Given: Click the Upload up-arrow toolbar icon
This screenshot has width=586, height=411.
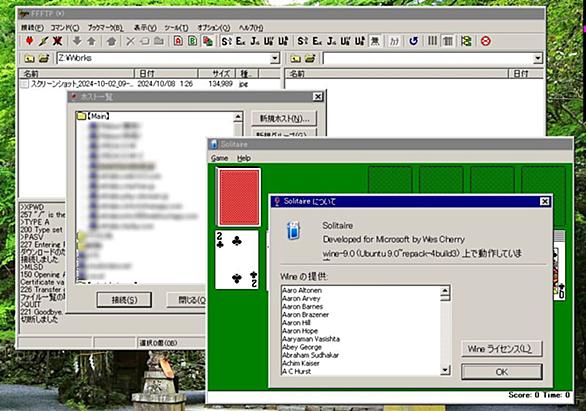Looking at the screenshot, I should 91,41.
